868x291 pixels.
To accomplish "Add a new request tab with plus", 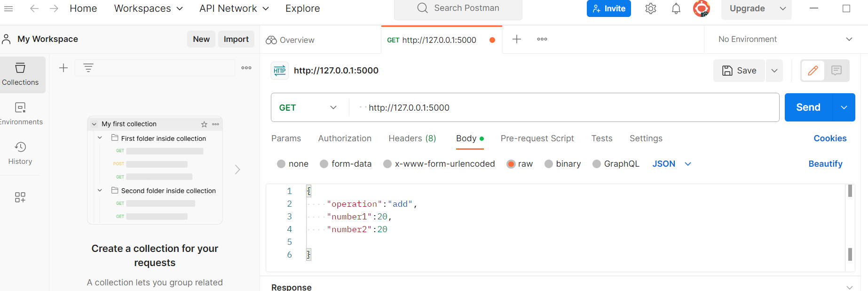I will pyautogui.click(x=516, y=39).
